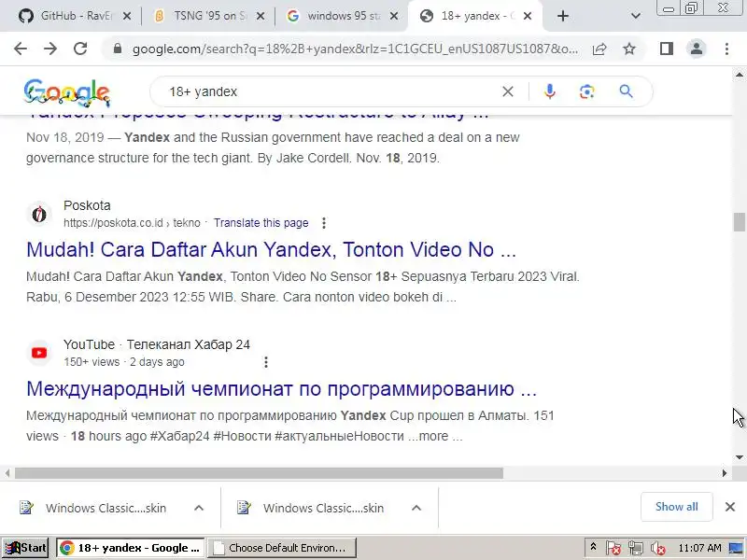
Task: Click the network tray icon
Action: click(x=635, y=548)
